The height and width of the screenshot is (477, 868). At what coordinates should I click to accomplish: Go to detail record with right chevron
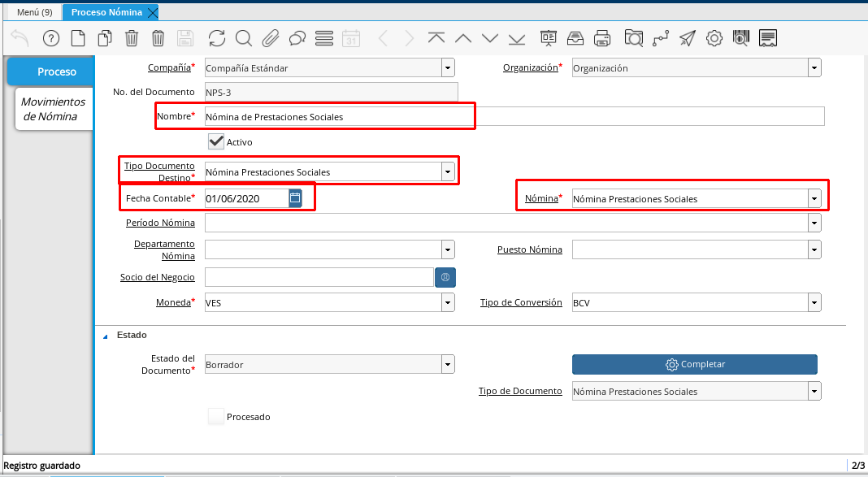(x=409, y=38)
